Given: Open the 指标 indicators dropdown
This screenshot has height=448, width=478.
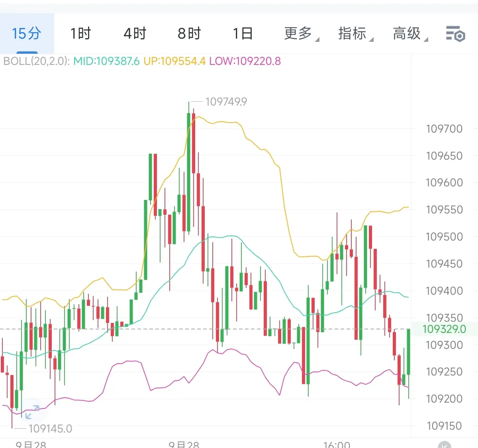Looking at the screenshot, I should pos(355,33).
